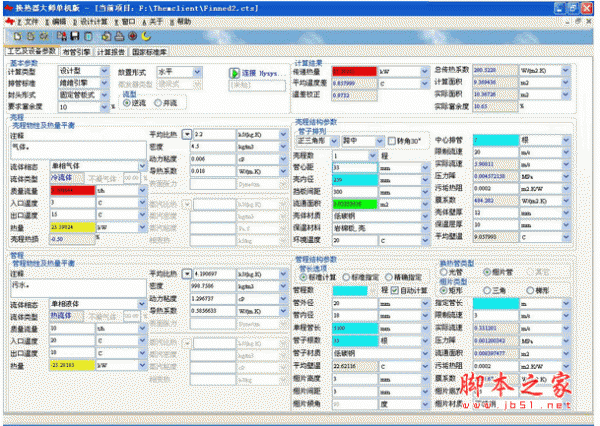This screenshot has width=600, height=426.
Task: Switch to the 布管引擎 tab
Action: tap(77, 52)
